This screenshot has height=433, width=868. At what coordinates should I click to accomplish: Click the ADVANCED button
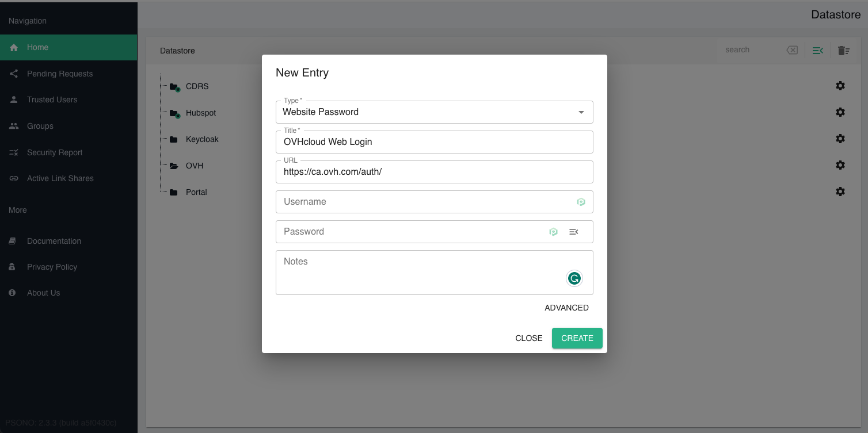coord(566,308)
